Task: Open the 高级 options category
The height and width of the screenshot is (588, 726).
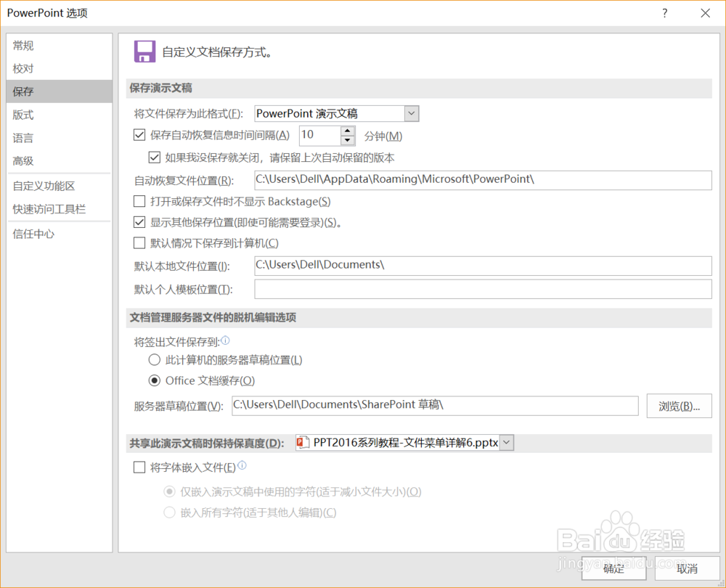Action: coord(60,160)
